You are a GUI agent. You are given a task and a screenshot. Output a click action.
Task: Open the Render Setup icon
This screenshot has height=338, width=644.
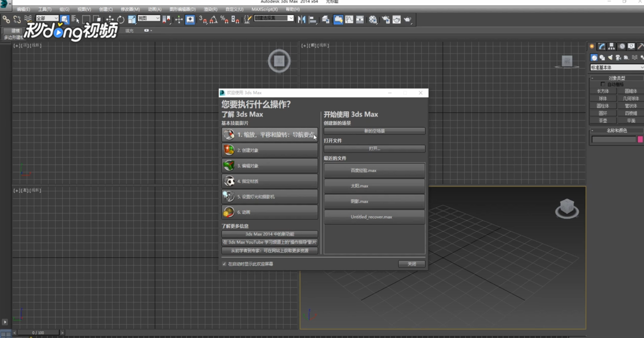(386, 19)
